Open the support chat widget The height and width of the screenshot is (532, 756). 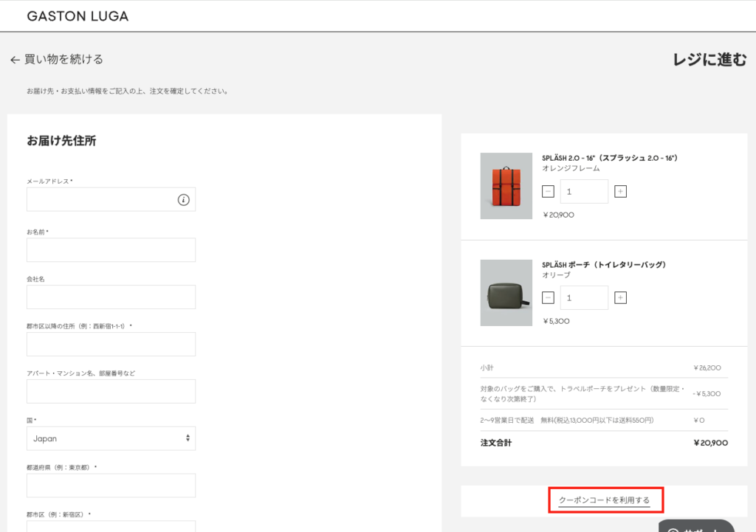point(695,525)
